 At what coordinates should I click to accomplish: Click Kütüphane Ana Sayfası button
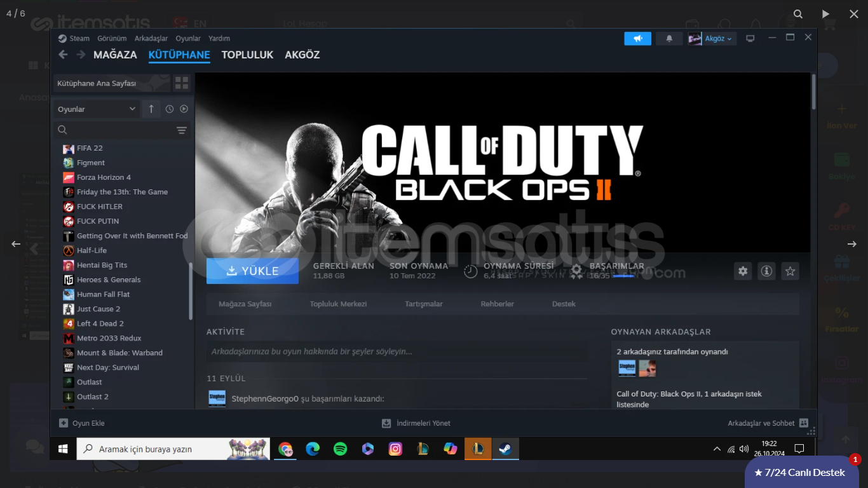[x=111, y=83]
